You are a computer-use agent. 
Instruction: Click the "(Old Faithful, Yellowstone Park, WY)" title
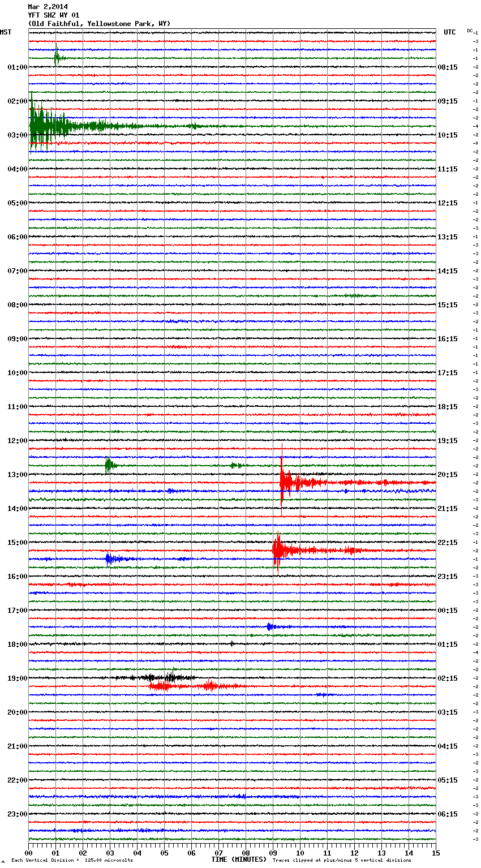click(x=99, y=24)
